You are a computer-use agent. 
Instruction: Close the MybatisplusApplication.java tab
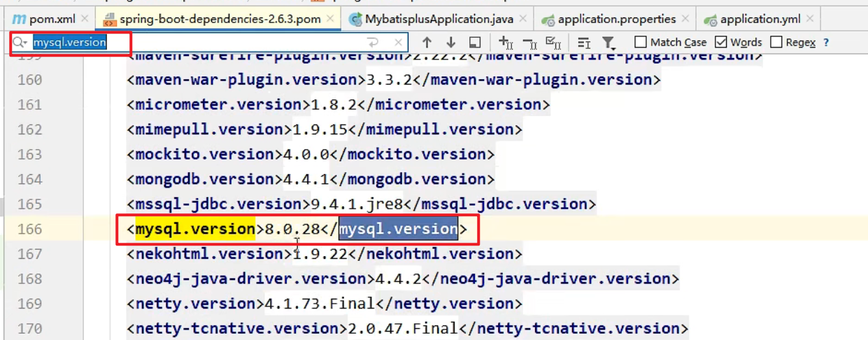pos(523,19)
